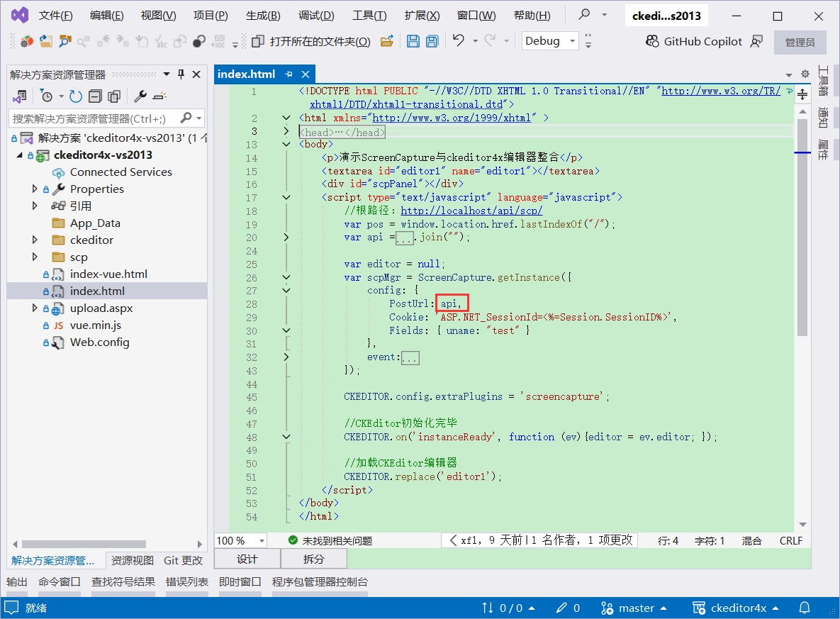Click the 设计 view button

point(247,559)
